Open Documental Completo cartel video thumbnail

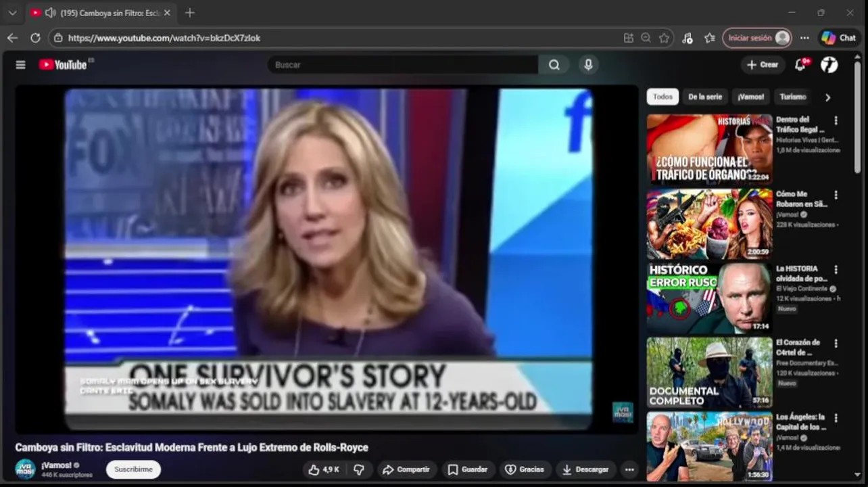point(709,373)
